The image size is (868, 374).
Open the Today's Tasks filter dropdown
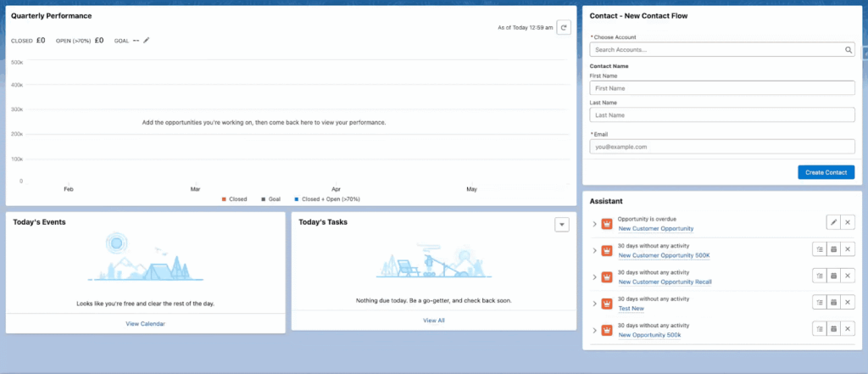(x=562, y=225)
